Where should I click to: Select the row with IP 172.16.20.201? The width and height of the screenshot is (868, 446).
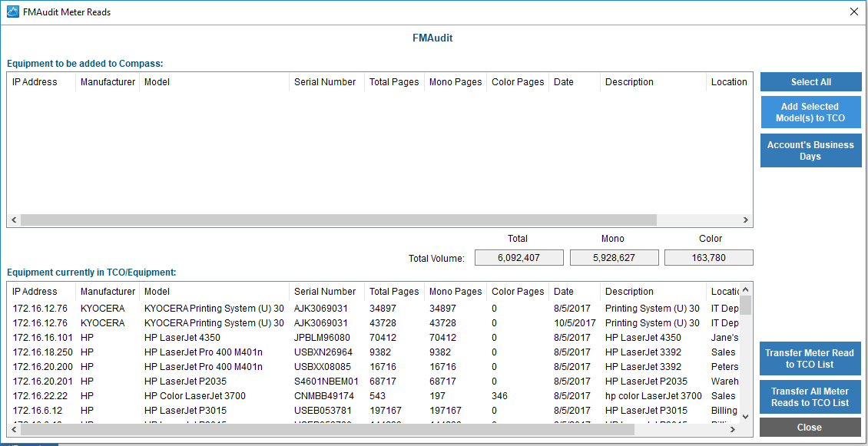373,382
